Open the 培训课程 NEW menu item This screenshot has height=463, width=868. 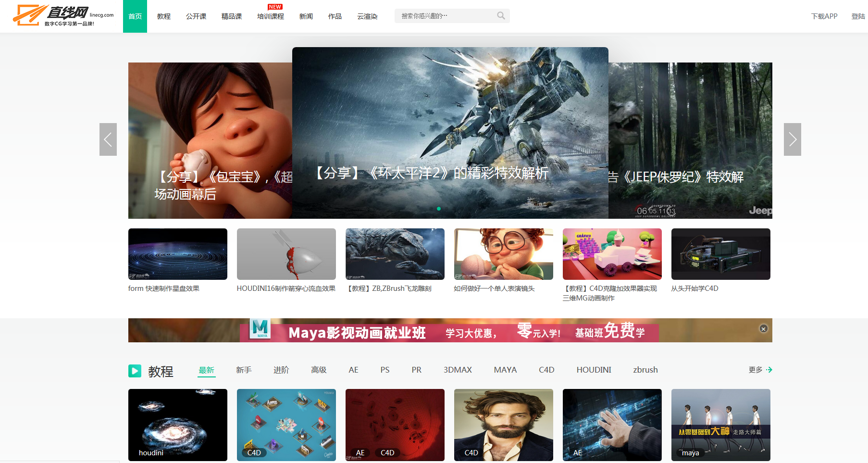coord(271,16)
